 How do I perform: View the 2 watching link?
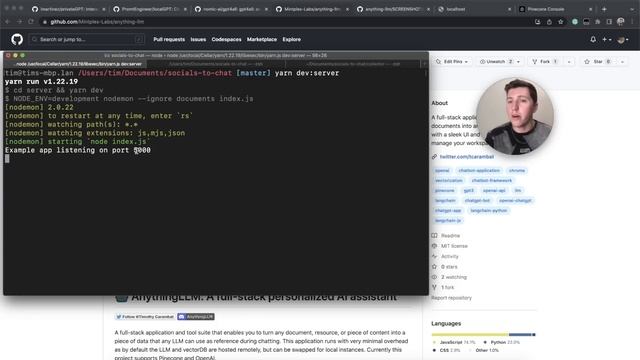[x=453, y=277]
